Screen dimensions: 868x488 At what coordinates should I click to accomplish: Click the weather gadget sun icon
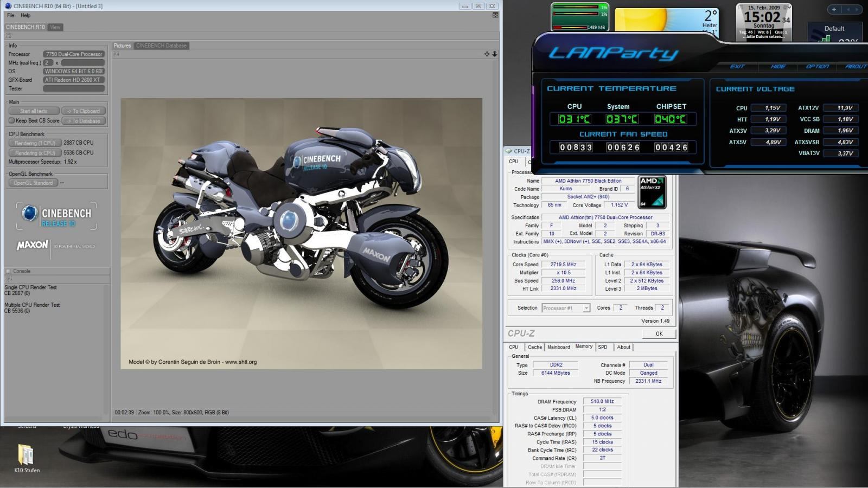coord(642,20)
